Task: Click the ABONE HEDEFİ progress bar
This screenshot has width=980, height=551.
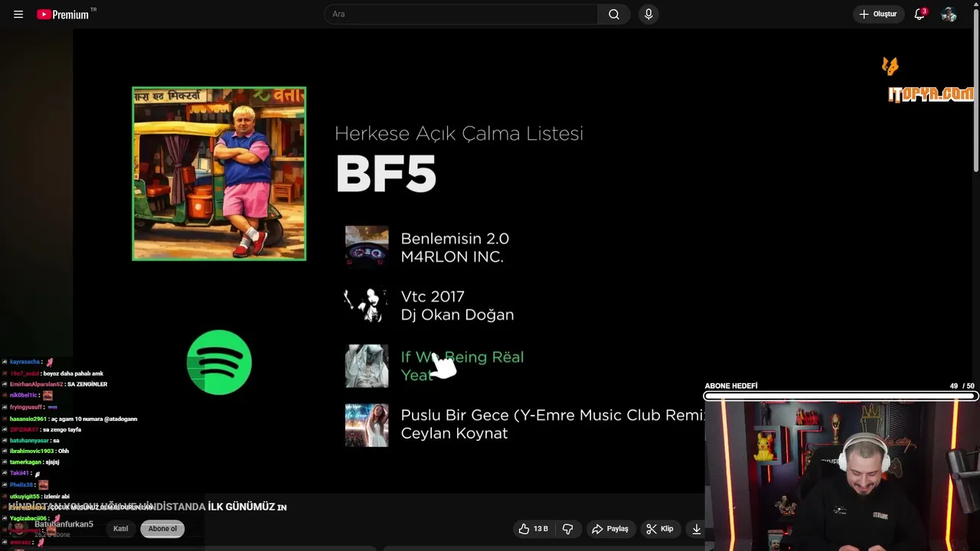Action: (x=841, y=396)
